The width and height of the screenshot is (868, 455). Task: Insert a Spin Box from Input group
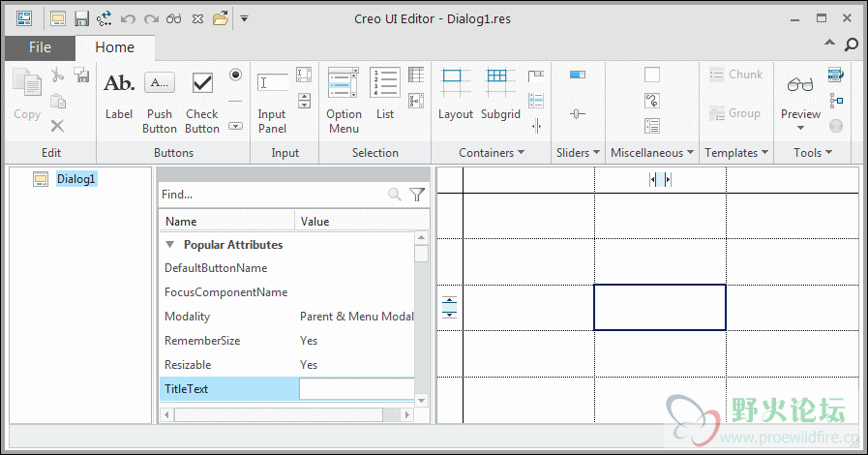click(x=304, y=101)
